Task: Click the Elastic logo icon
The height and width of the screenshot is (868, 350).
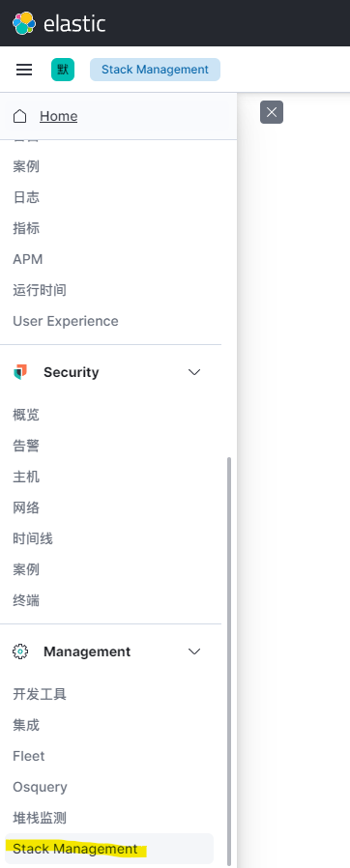Action: click(x=24, y=23)
